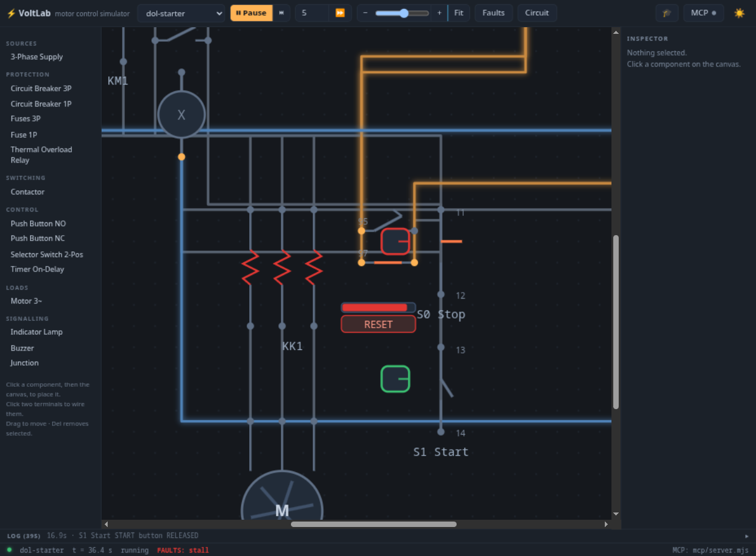Pick Buzzer from the Signalling section
The height and width of the screenshot is (556, 756).
coord(22,348)
